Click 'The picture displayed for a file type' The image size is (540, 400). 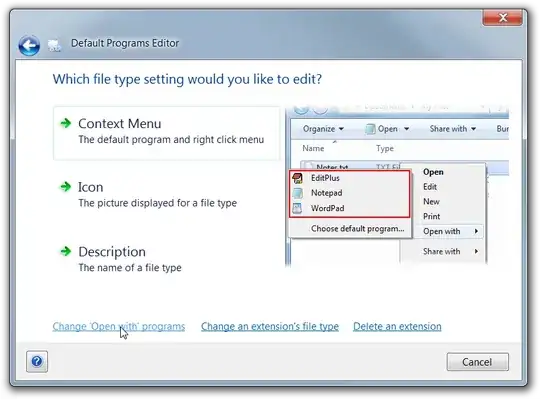[157, 203]
